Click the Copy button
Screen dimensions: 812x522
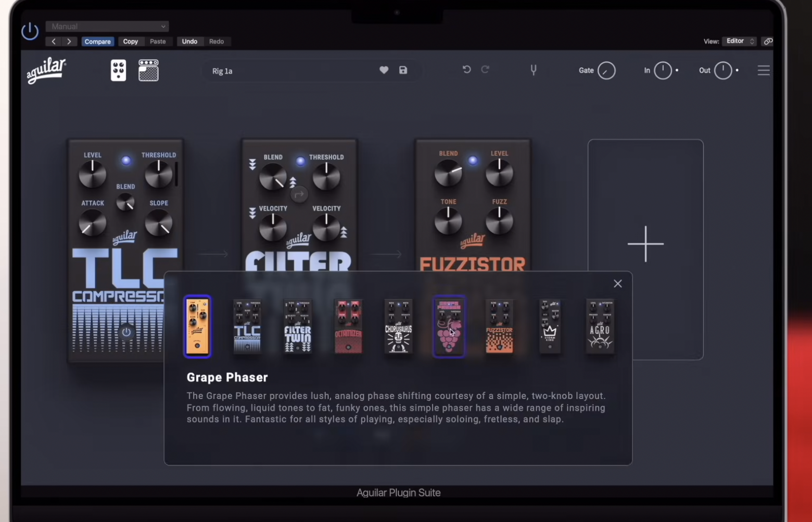click(x=130, y=41)
